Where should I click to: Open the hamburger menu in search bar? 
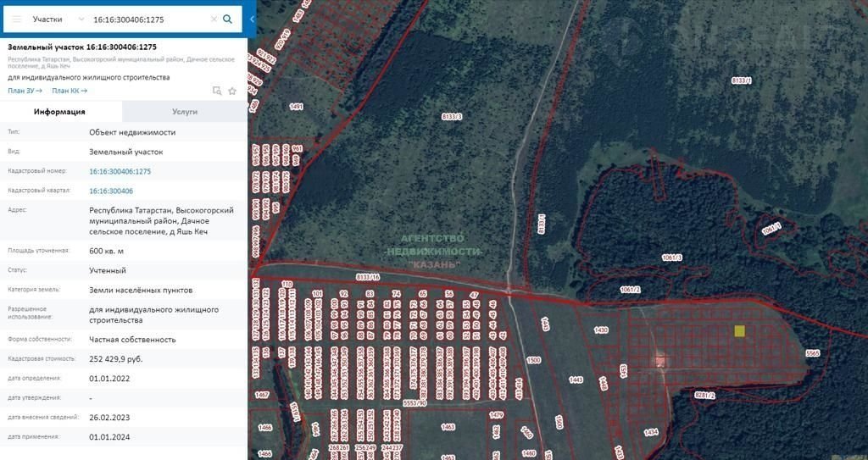click(17, 19)
